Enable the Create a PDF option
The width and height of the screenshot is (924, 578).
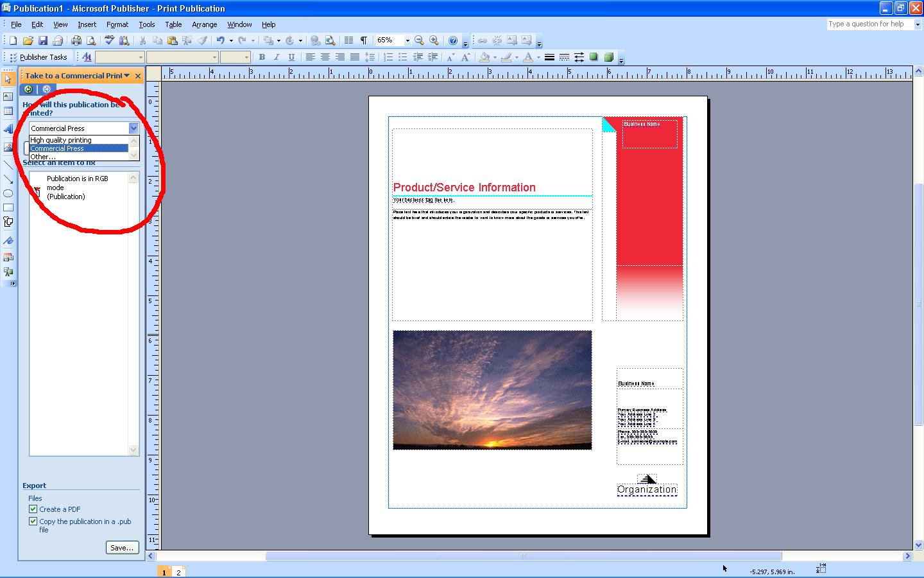pyautogui.click(x=33, y=509)
